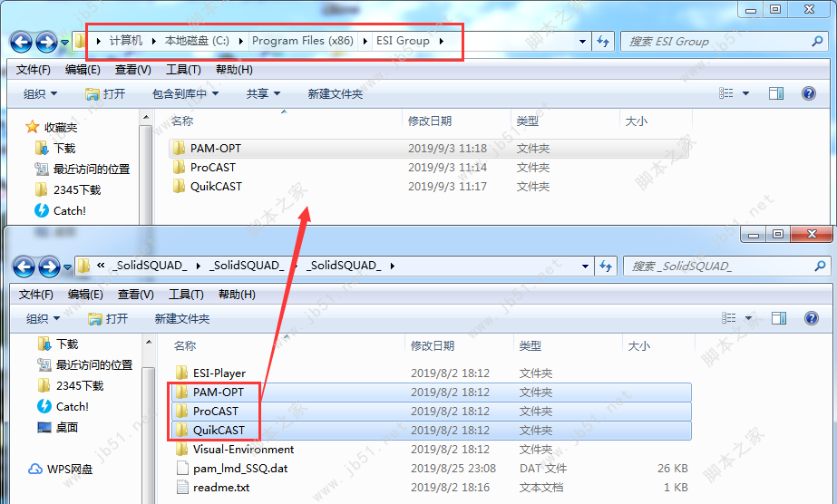Image resolution: width=837 pixels, height=504 pixels.
Task: Select QuikCAST folder icon in ESI Group window
Action: [x=180, y=186]
